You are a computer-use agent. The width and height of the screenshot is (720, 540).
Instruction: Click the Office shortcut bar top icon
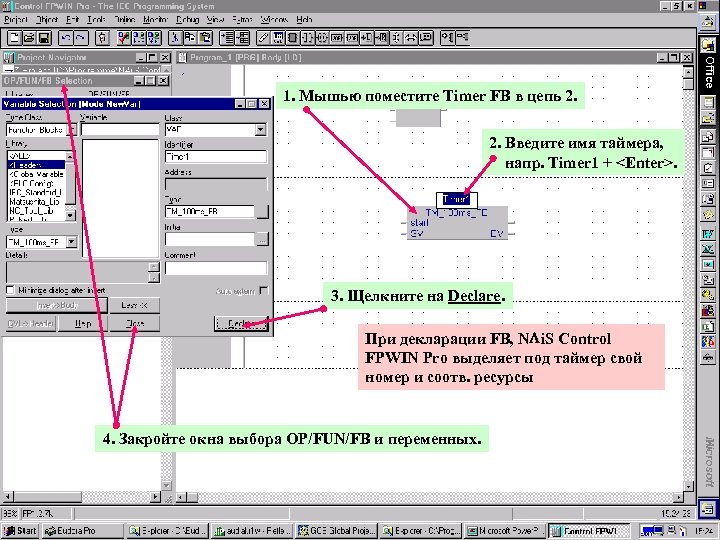click(707, 21)
